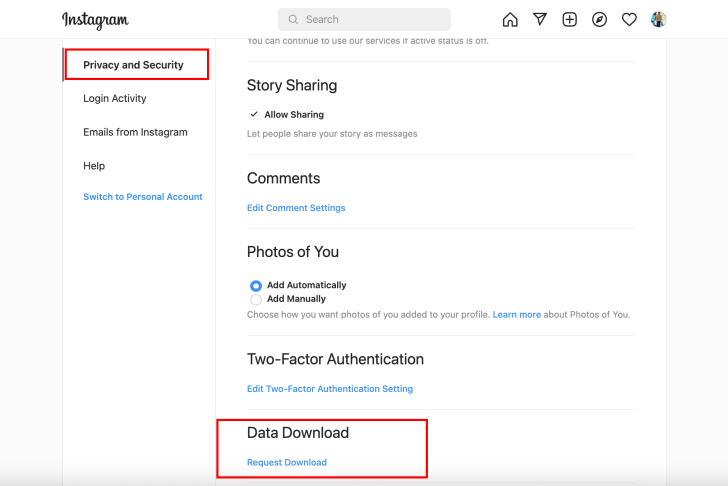Open Direct messages paper plane icon

pos(540,19)
